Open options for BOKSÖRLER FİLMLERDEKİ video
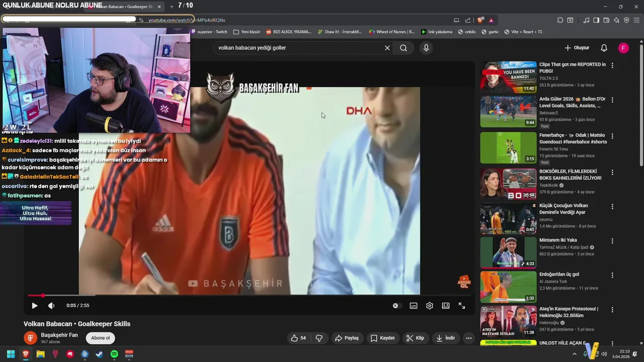The width and height of the screenshot is (644, 362). 612,171
